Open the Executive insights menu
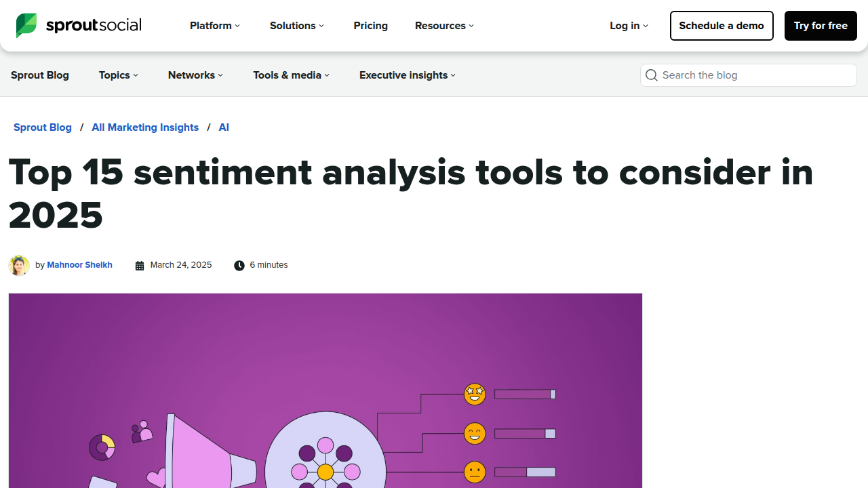 408,75
